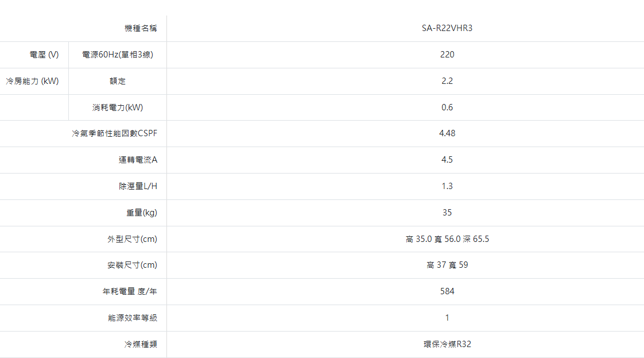This screenshot has width=644, height=358.
Task: Click the 消耗電力(kW) label
Action: [x=118, y=107]
